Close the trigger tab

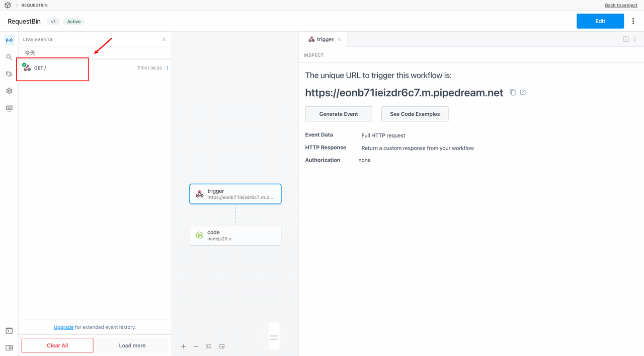(340, 39)
